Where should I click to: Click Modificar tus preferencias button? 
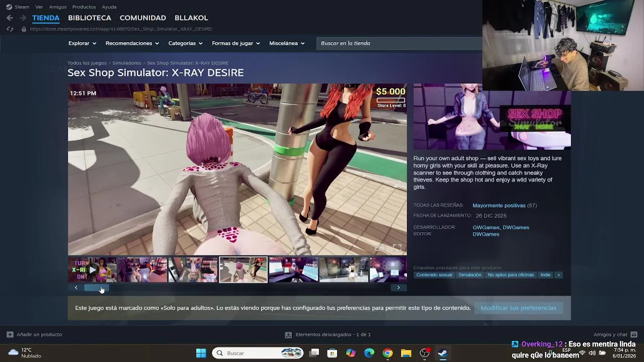(x=518, y=308)
